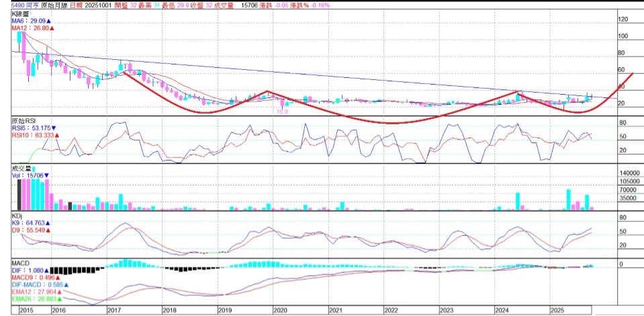Image resolution: width=644 pixels, height=316 pixels.
Task: Click the up arrow next to K9 value
Action: point(48,223)
